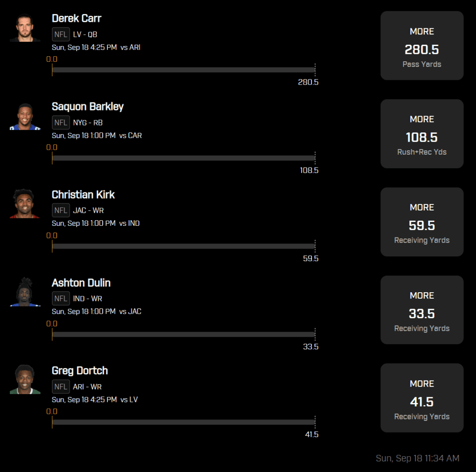The height and width of the screenshot is (472, 476).
Task: Click Saquon Barkley's yards progress bar
Action: [184, 158]
